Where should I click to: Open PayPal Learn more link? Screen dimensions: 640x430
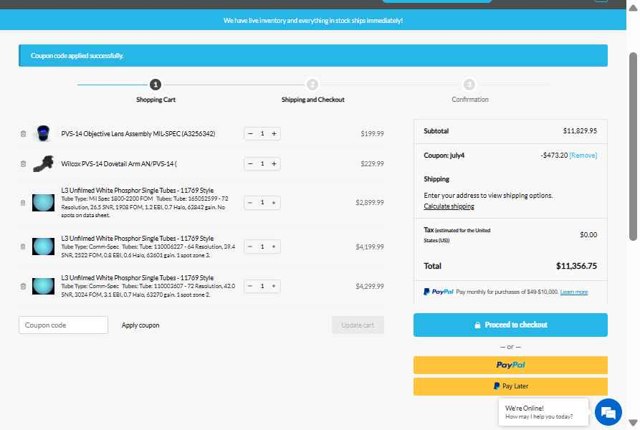[574, 292]
